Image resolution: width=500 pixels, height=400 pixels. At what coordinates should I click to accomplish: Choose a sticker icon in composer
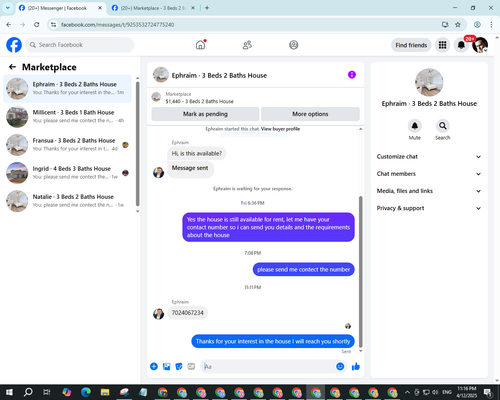(179, 366)
